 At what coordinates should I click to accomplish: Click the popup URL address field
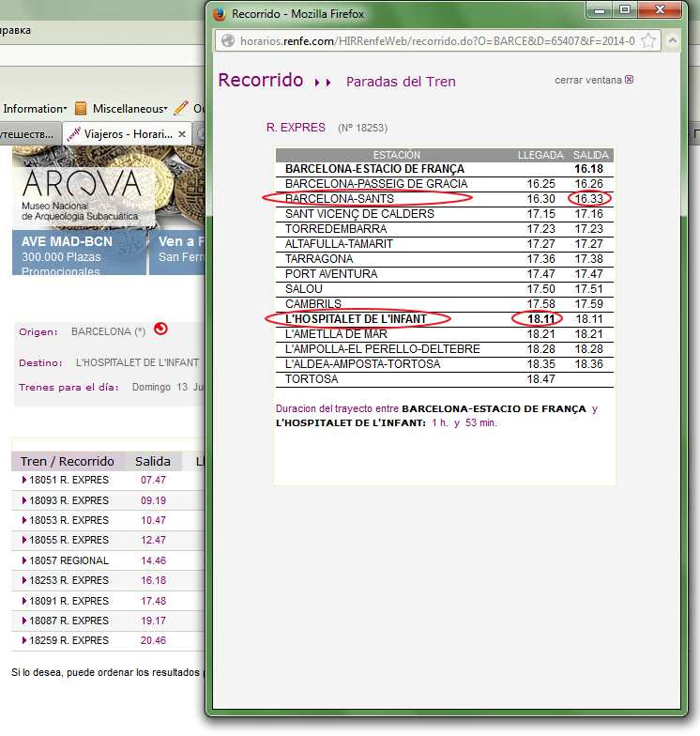point(436,41)
